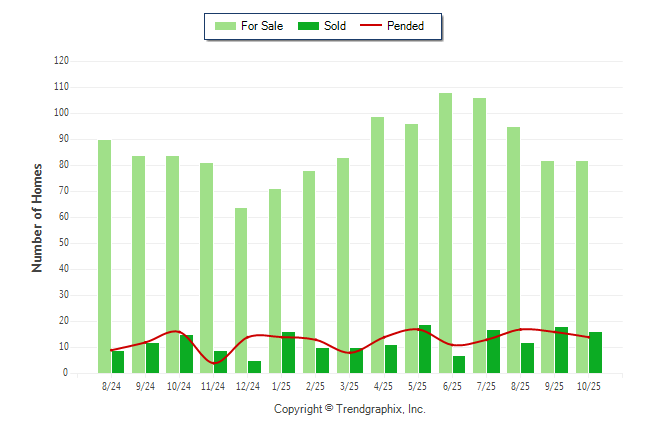Toggle the Sold series legend label
The image size is (646, 434).
335,26
